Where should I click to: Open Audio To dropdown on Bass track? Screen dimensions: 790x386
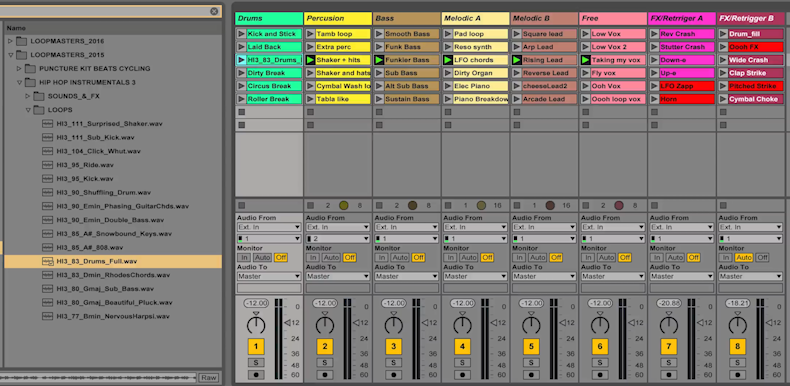(x=407, y=276)
